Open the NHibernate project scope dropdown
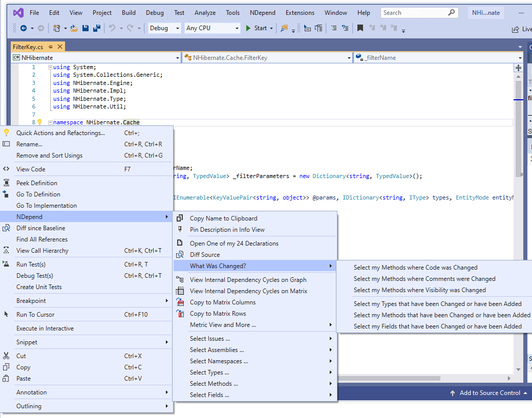 click(x=96, y=58)
